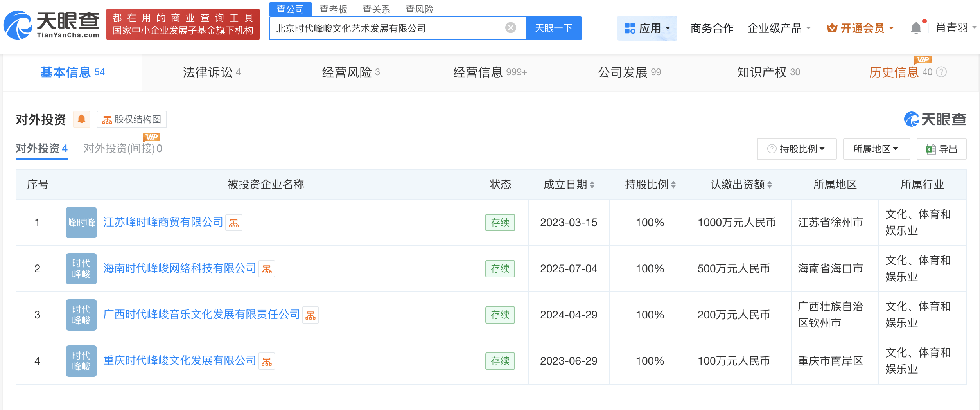Clear the search box with the X icon
Viewport: 980px width, 410px height.
(510, 28)
